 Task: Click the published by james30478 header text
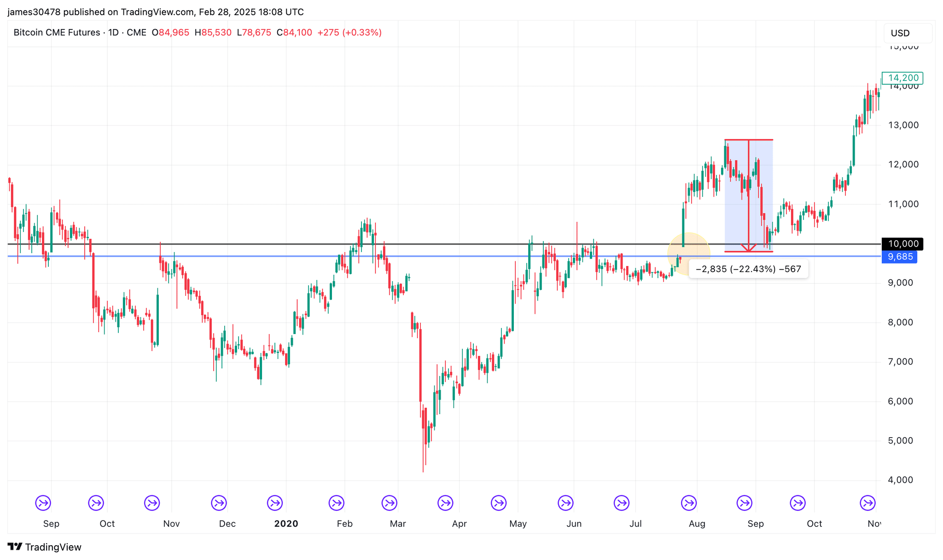pos(156,12)
